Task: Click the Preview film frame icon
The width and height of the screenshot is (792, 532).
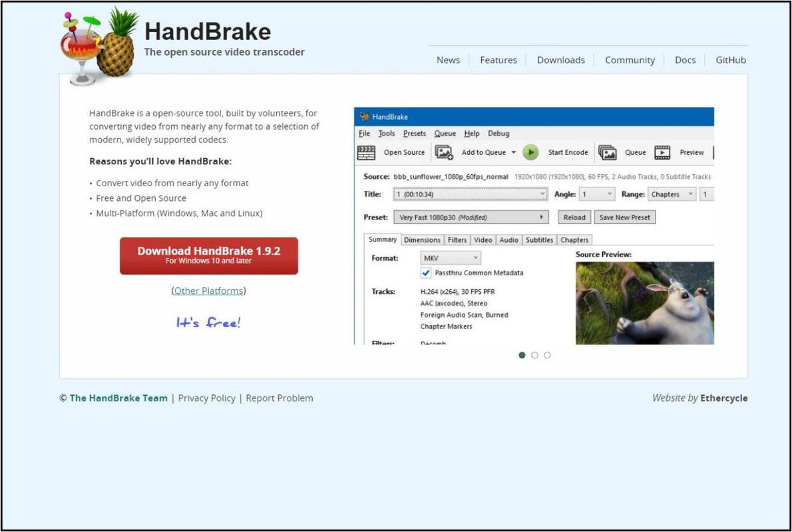Action: tap(662, 152)
